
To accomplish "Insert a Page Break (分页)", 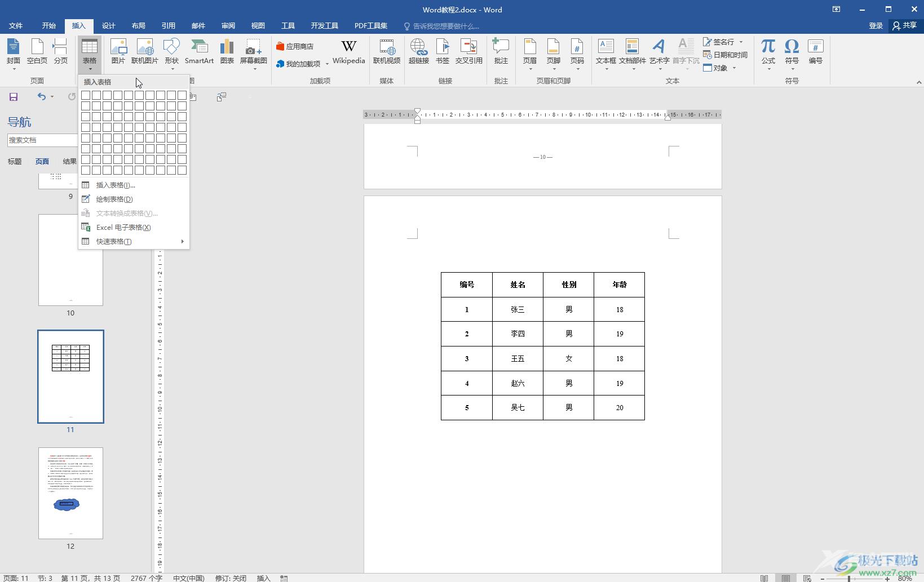I will [60, 52].
